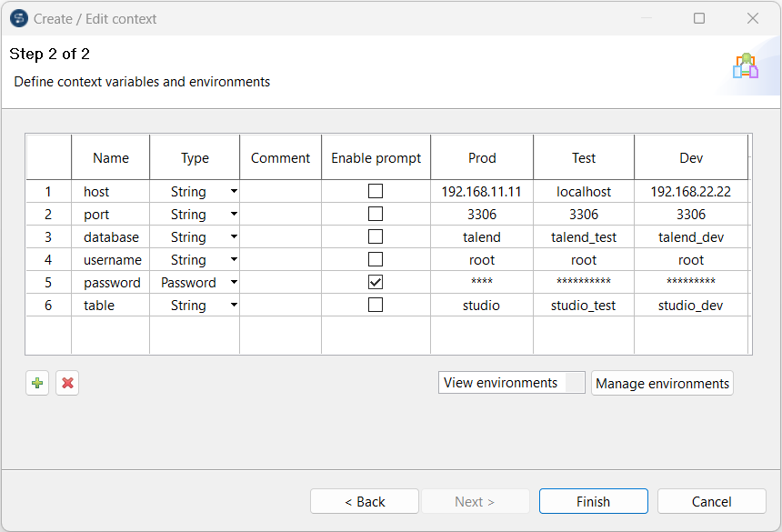The image size is (782, 532).
Task: Click the Manage environments button
Action: pos(662,384)
